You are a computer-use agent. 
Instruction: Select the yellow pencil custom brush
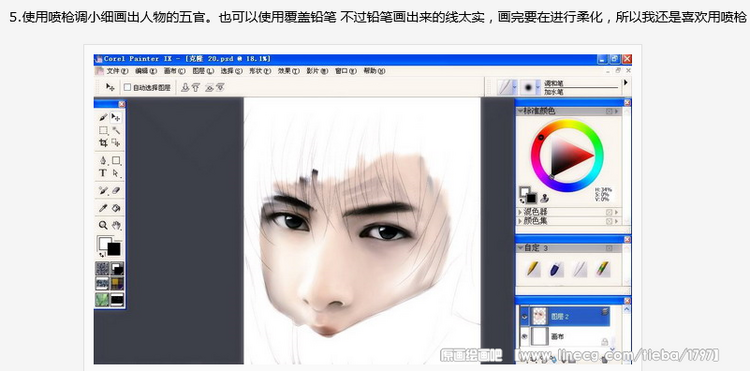tap(532, 269)
